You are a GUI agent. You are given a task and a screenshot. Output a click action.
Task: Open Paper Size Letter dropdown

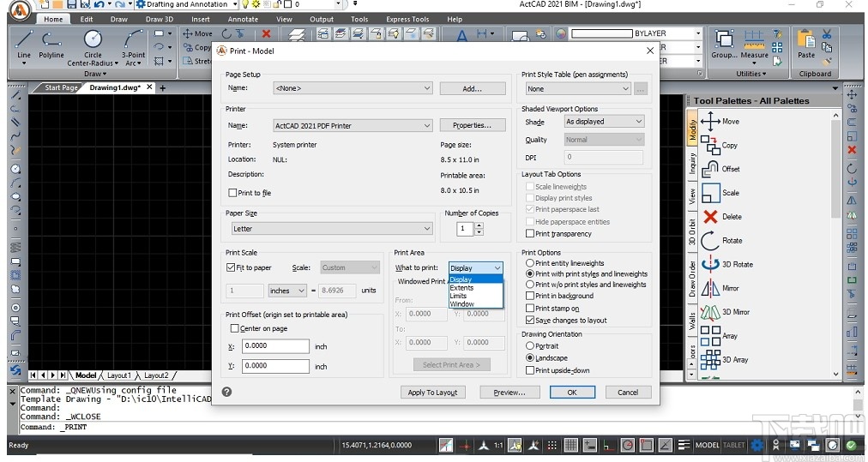pos(332,229)
